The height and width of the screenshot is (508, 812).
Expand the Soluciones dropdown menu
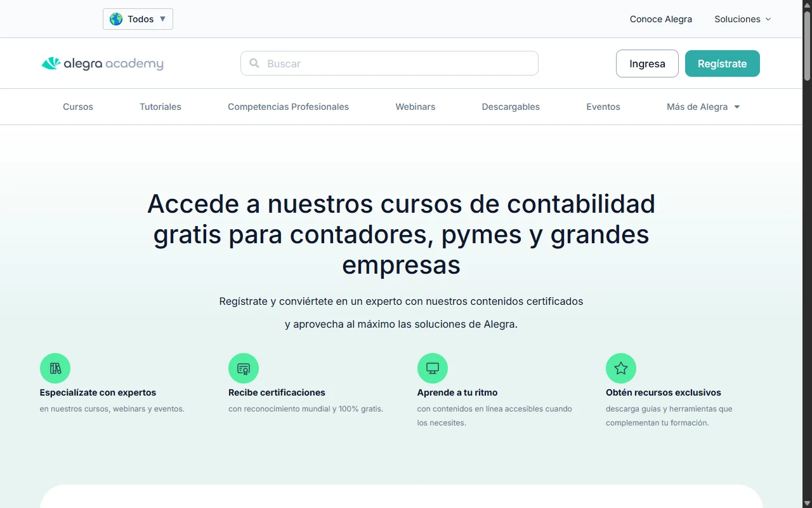[743, 19]
